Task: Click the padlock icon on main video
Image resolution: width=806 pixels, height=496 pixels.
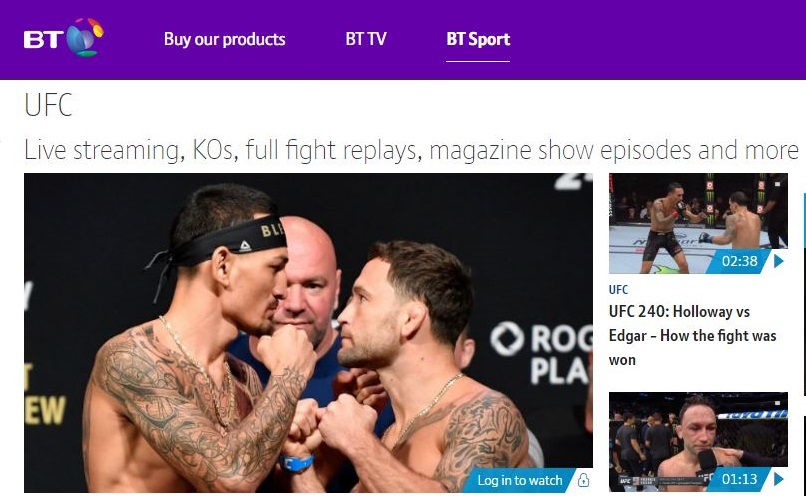Action: tap(583, 480)
